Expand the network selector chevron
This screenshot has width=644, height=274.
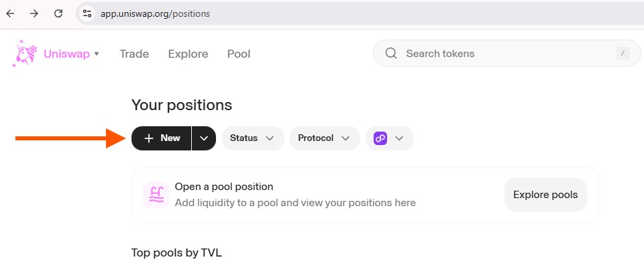pos(399,138)
